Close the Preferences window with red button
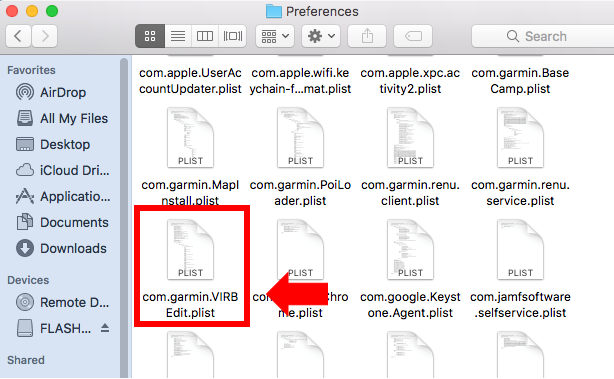The image size is (614, 379). (12, 11)
